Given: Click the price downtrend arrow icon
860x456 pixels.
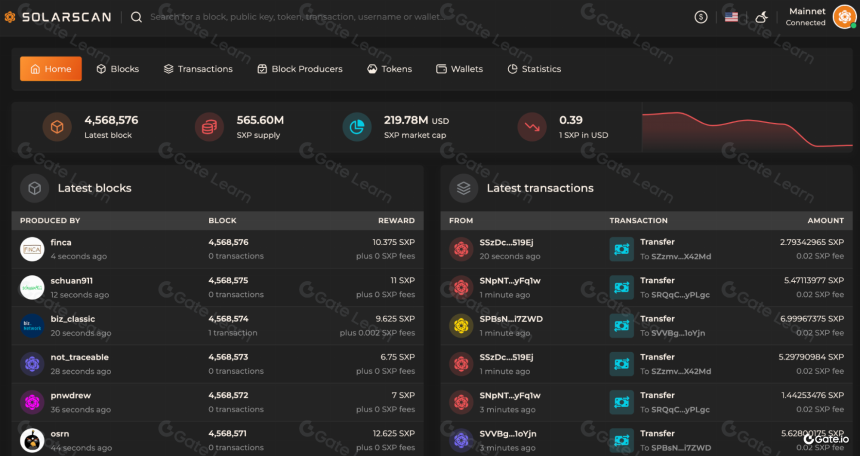Looking at the screenshot, I should 532,127.
